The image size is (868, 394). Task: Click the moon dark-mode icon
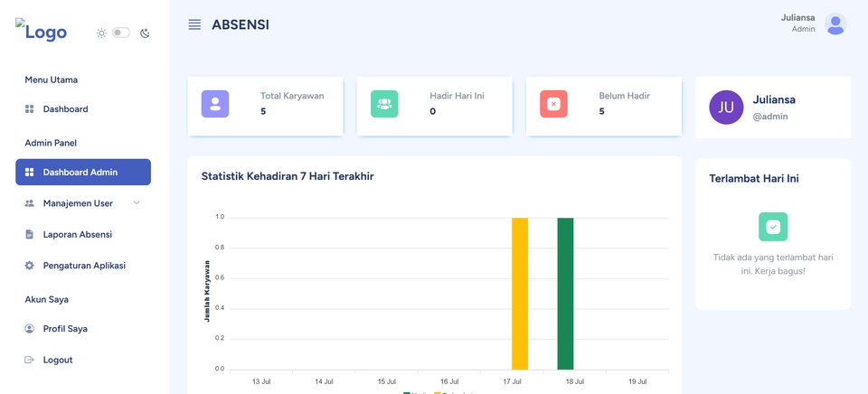coord(145,33)
